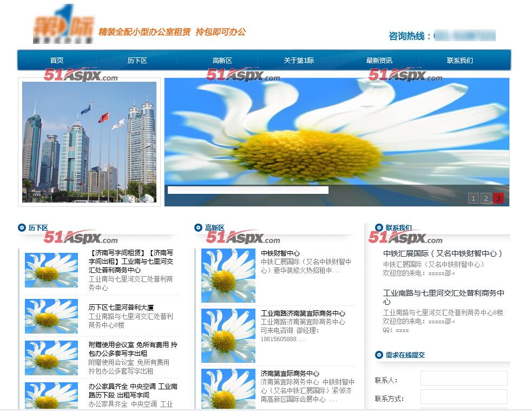Click the 联系方式 input field
532x411 pixels.
tap(464, 396)
